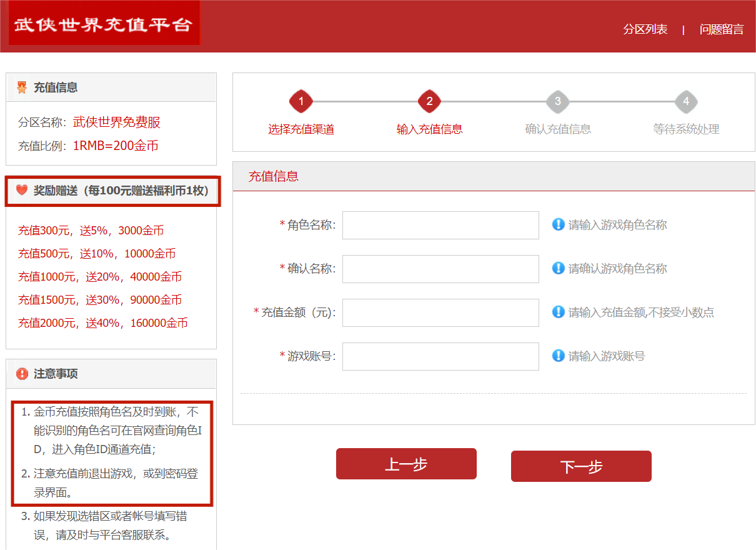Click the warning icon beside 注意事项
Image resolution: width=756 pixels, height=550 pixels.
[22, 374]
